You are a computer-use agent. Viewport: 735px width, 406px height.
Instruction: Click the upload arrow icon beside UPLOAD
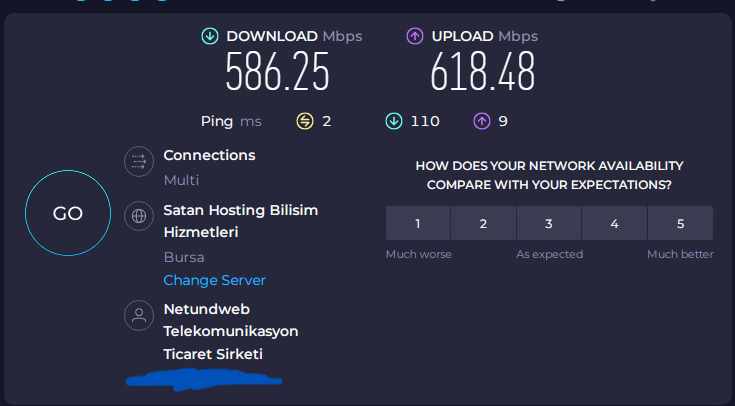coord(415,36)
